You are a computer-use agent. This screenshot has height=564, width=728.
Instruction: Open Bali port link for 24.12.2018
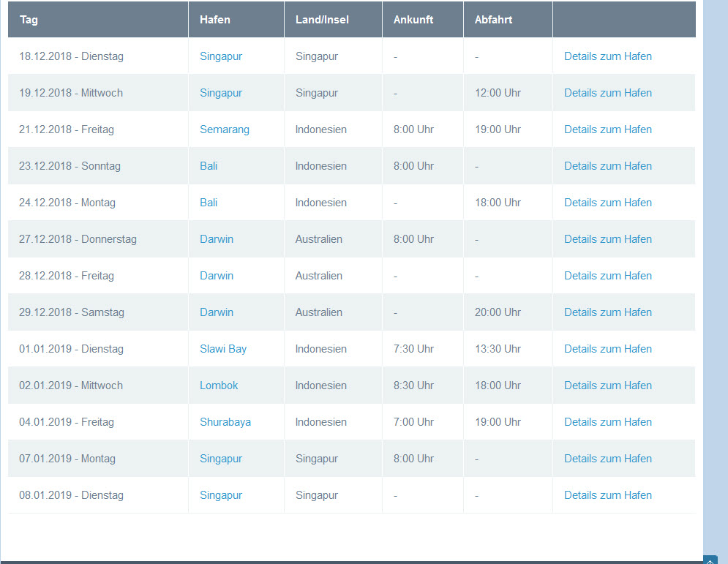[209, 203]
